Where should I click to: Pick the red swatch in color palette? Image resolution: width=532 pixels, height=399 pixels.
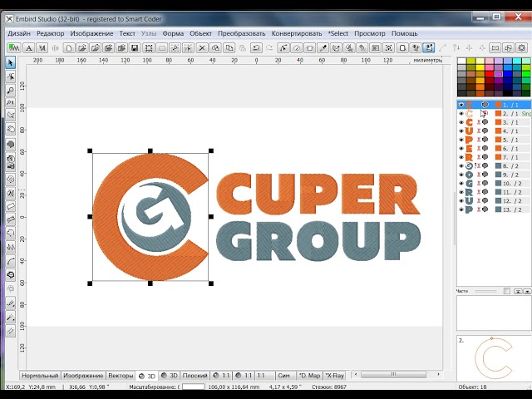coord(490,74)
